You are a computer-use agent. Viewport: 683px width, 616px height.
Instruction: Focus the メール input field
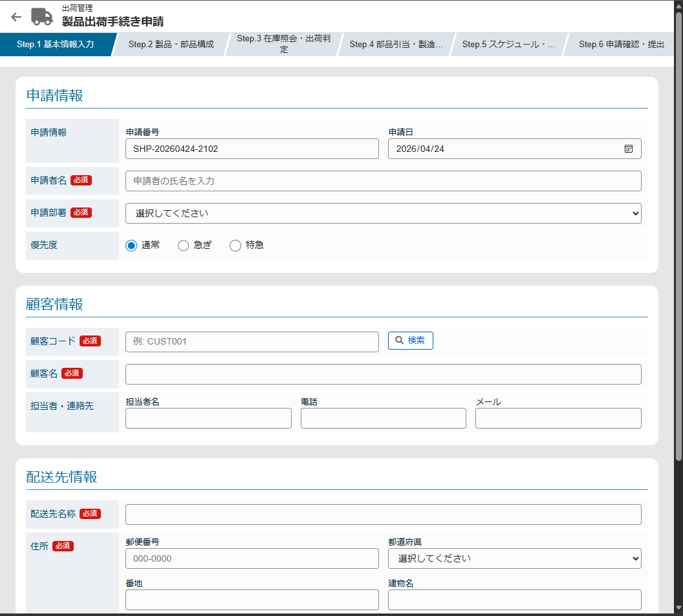pos(558,418)
